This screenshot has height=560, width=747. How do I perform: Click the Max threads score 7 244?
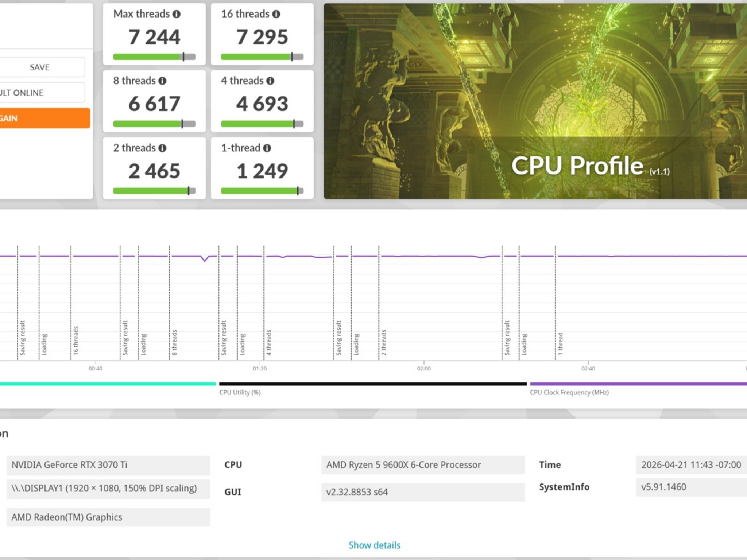pyautogui.click(x=154, y=37)
